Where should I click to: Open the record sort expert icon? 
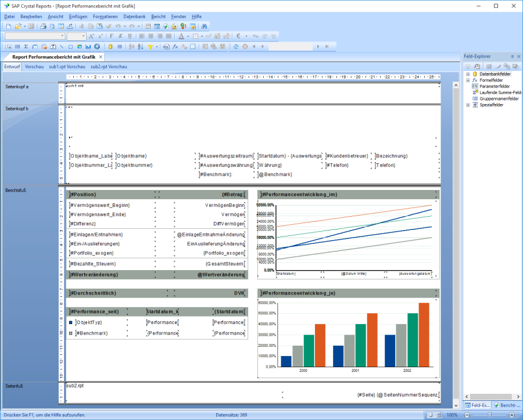pos(140,46)
